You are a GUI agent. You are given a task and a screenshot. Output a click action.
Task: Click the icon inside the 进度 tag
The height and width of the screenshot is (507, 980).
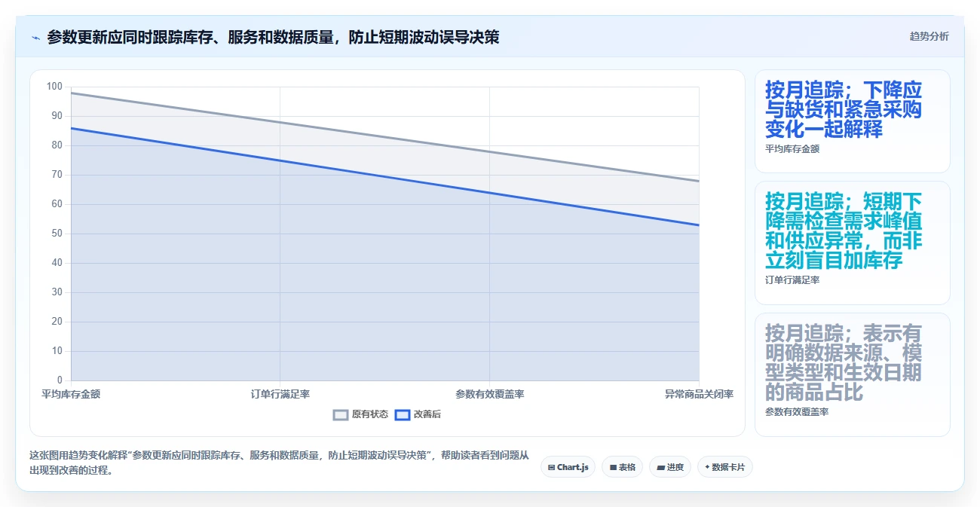pyautogui.click(x=661, y=467)
